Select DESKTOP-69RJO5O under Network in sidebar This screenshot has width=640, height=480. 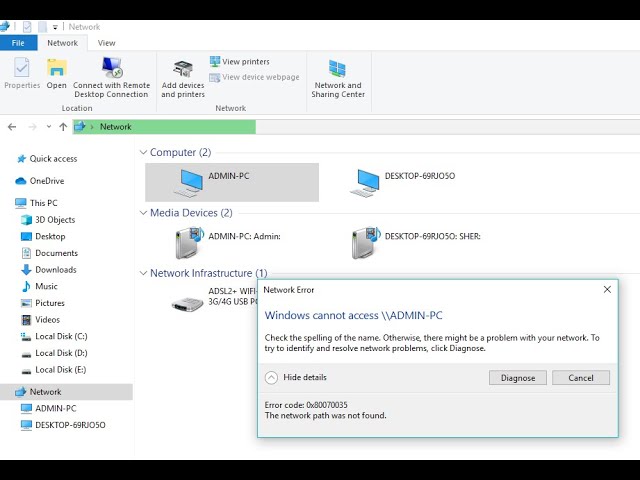63,425
